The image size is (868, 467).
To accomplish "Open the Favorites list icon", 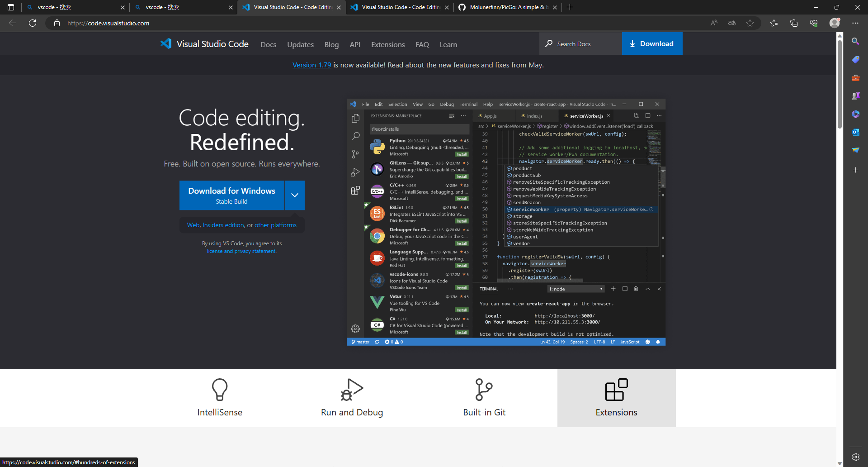I will click(774, 23).
